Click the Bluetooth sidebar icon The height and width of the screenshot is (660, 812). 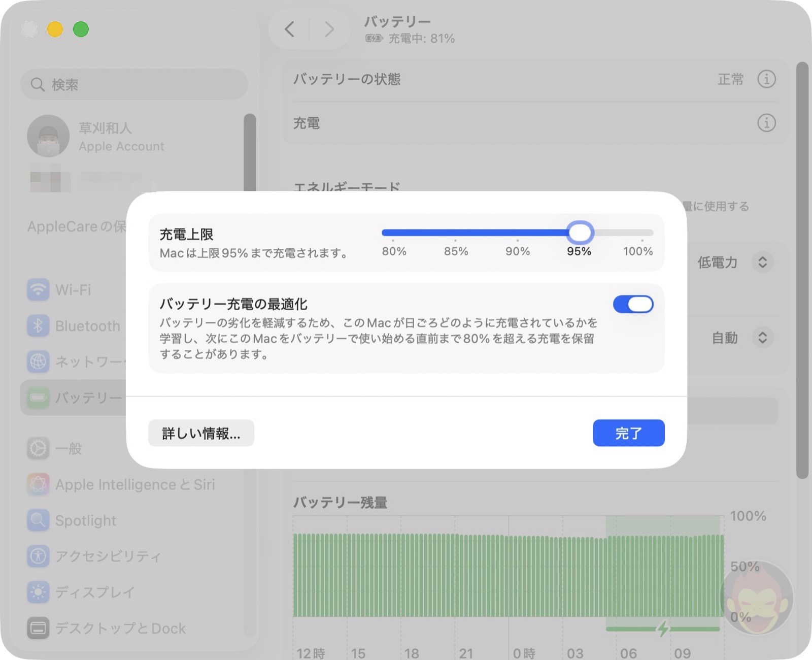(x=38, y=326)
